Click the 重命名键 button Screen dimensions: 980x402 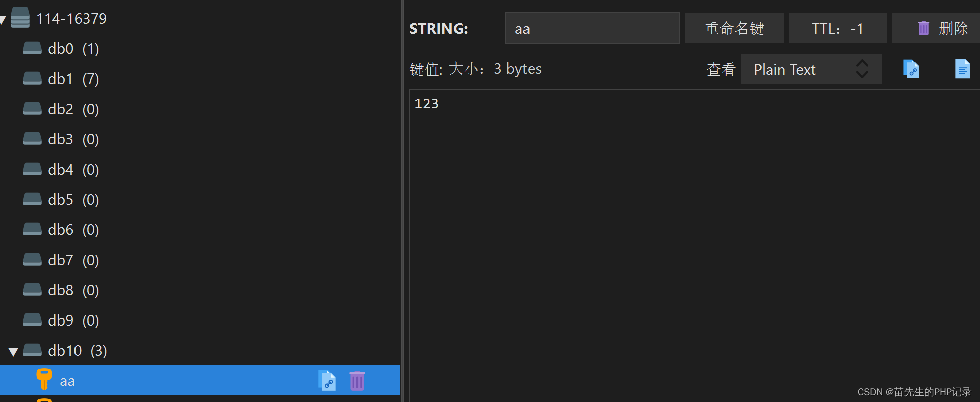734,28
